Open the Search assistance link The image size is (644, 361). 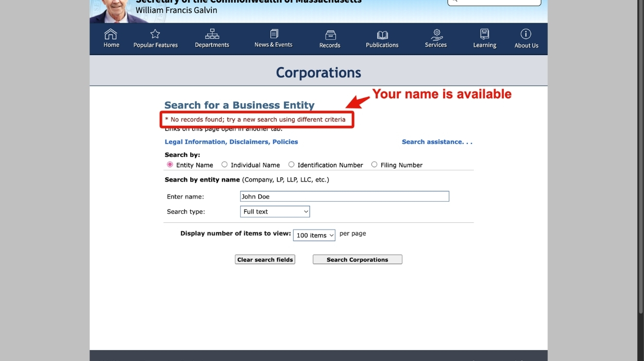tap(437, 142)
